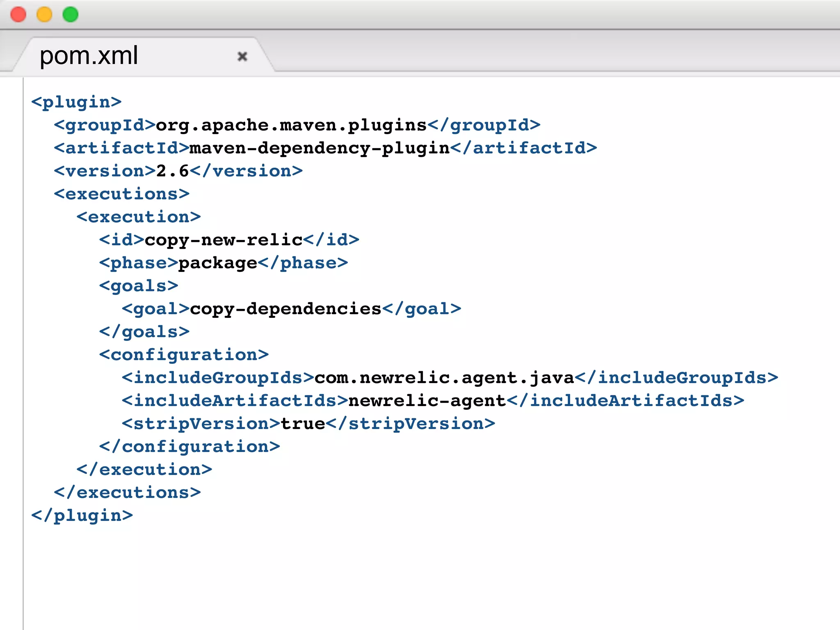Click the closing </plugin> tag
Image resolution: width=840 pixels, height=630 pixels.
(x=82, y=516)
